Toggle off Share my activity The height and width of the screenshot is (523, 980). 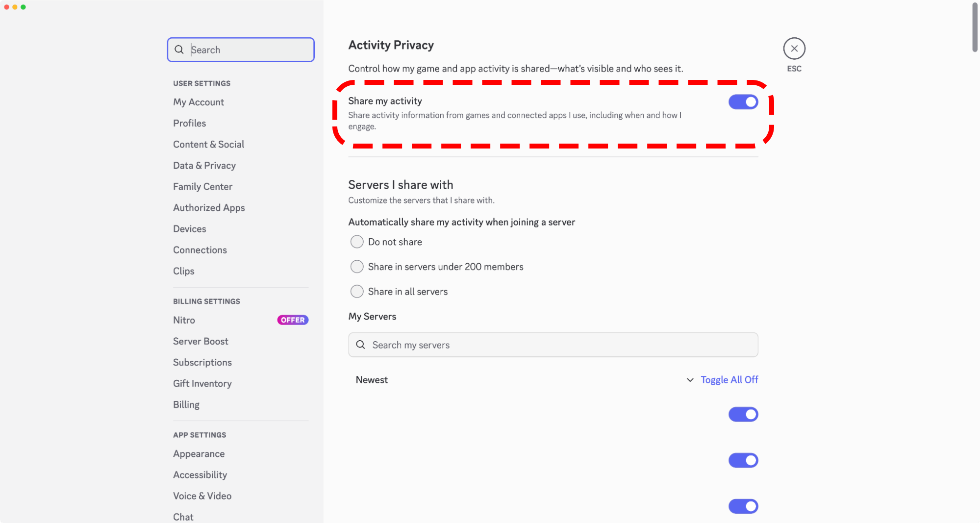point(743,101)
